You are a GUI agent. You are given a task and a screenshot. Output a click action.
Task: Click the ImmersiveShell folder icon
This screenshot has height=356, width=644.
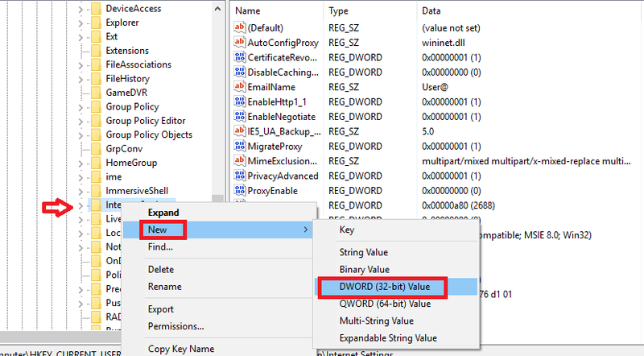[x=96, y=191]
